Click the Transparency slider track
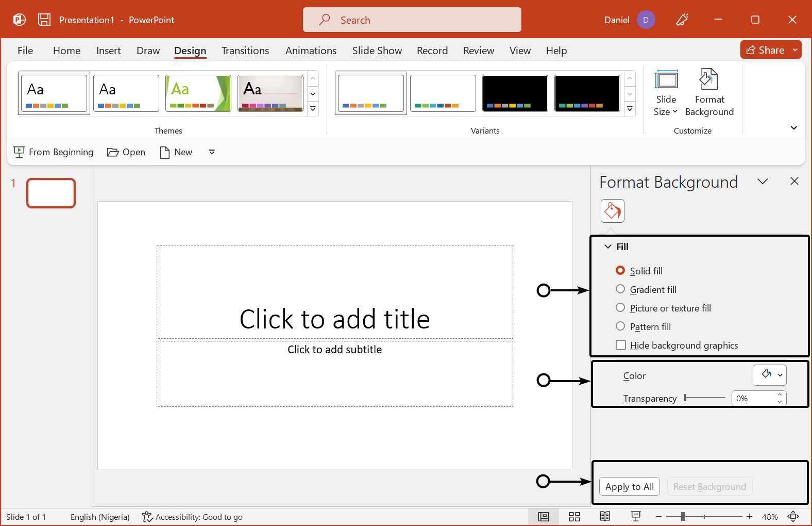Viewport: 812px width, 526px height. (x=705, y=398)
